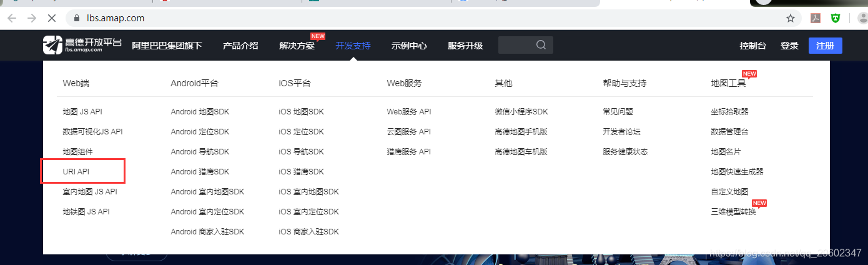
Task: Open 云图服务 API link
Action: tap(409, 132)
